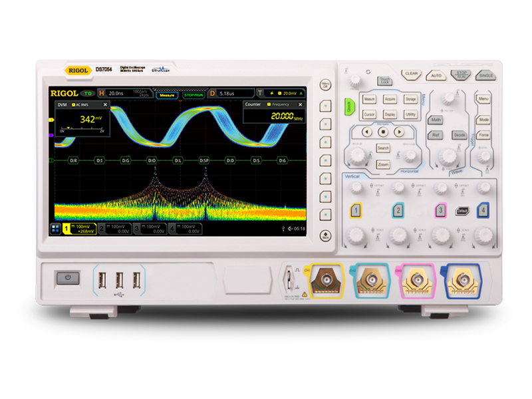The width and height of the screenshot is (532, 399).
Task: Tap the speaker sound icon on screen
Action: tap(290, 229)
